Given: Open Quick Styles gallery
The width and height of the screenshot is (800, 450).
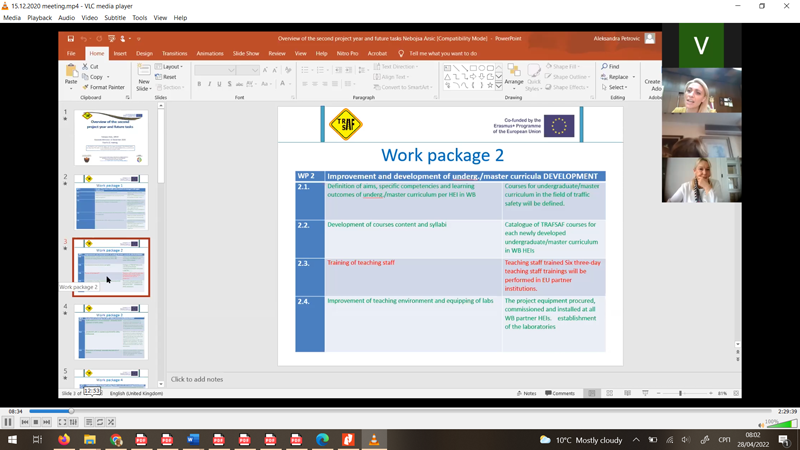Looking at the screenshot, I should pyautogui.click(x=534, y=78).
